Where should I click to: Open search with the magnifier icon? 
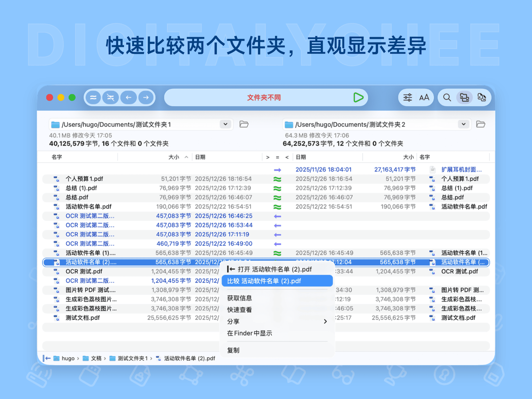(x=447, y=98)
